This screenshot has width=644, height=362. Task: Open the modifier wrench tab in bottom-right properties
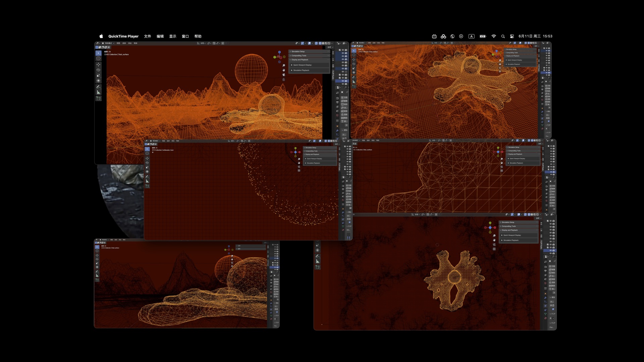545,298
